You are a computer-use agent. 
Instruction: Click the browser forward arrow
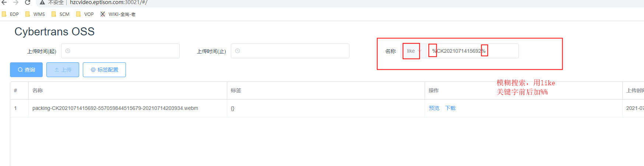tap(16, 2)
